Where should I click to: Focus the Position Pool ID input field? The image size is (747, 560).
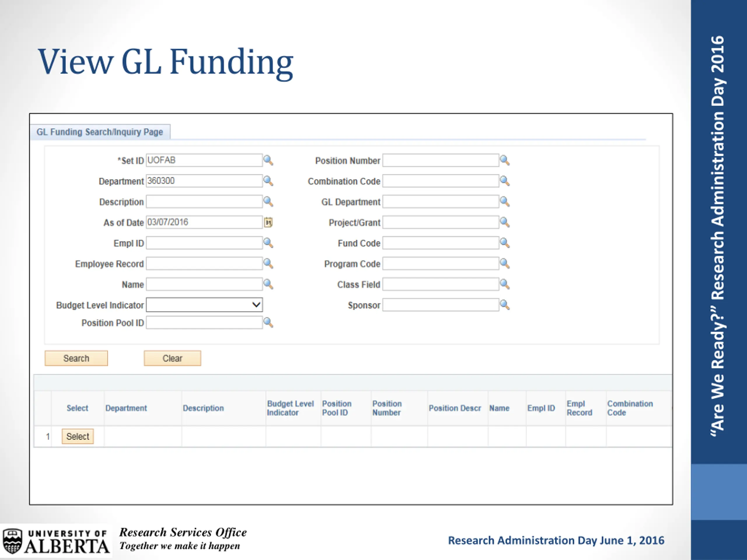pos(204,323)
